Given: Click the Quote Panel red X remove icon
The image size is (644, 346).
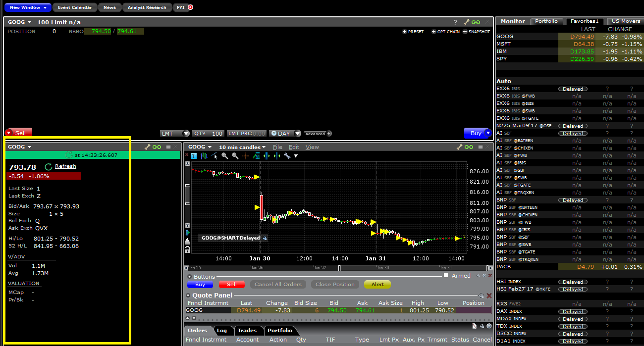Looking at the screenshot, I should coord(489,296).
